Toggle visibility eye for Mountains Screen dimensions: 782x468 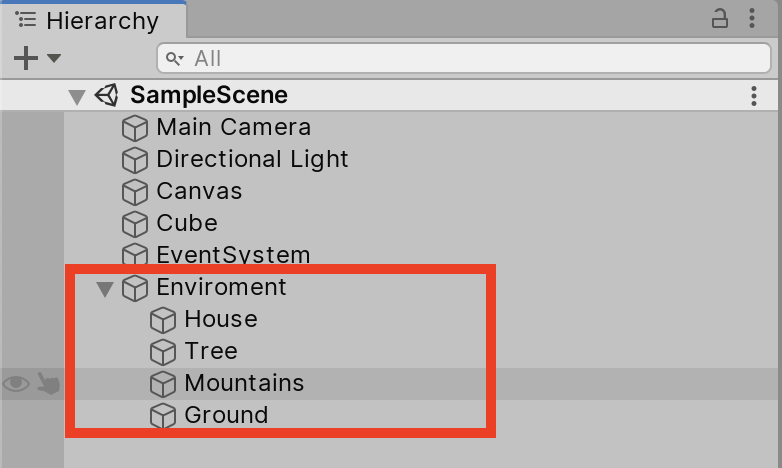[16, 384]
